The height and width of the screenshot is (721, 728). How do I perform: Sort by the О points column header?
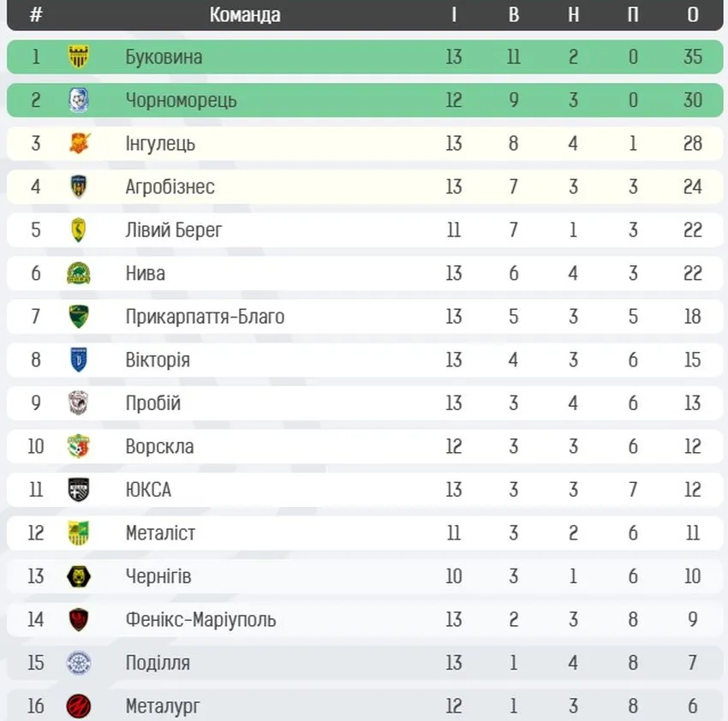click(693, 15)
